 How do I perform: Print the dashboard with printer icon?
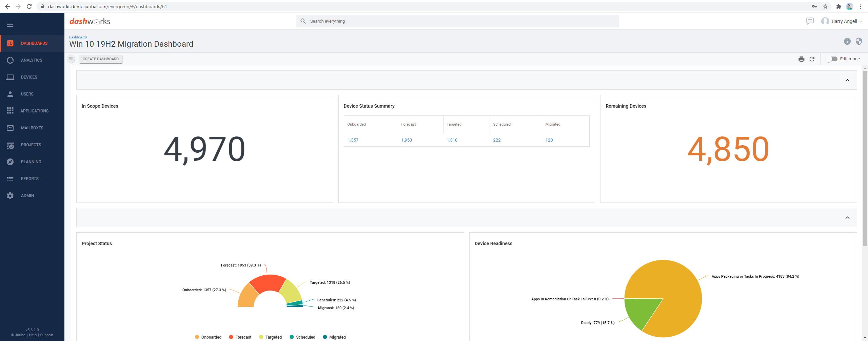tap(801, 59)
